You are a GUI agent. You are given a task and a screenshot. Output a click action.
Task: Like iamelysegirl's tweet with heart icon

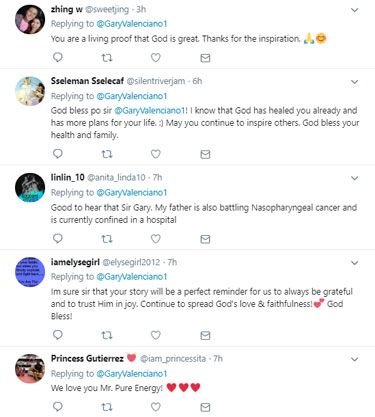coord(156,335)
